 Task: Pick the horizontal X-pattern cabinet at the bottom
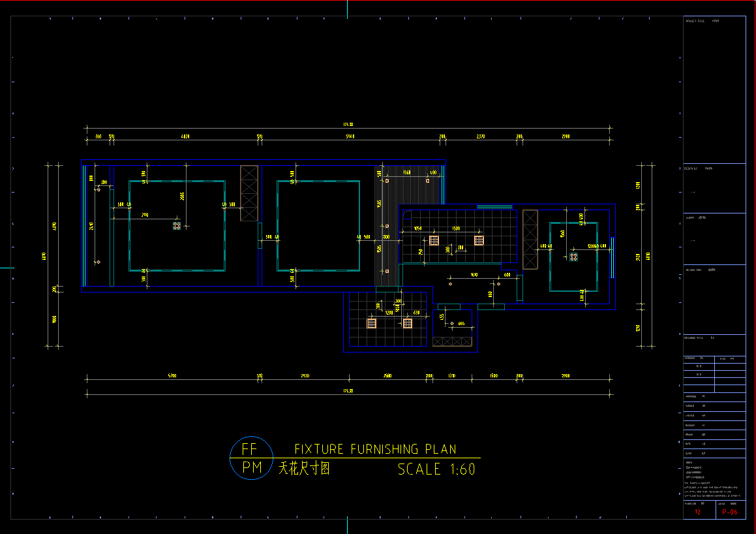click(452, 341)
